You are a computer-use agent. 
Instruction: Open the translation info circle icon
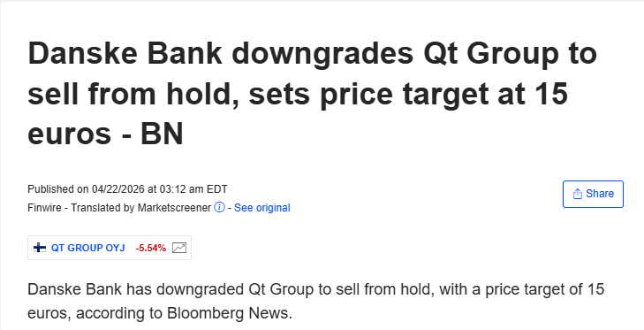(219, 207)
